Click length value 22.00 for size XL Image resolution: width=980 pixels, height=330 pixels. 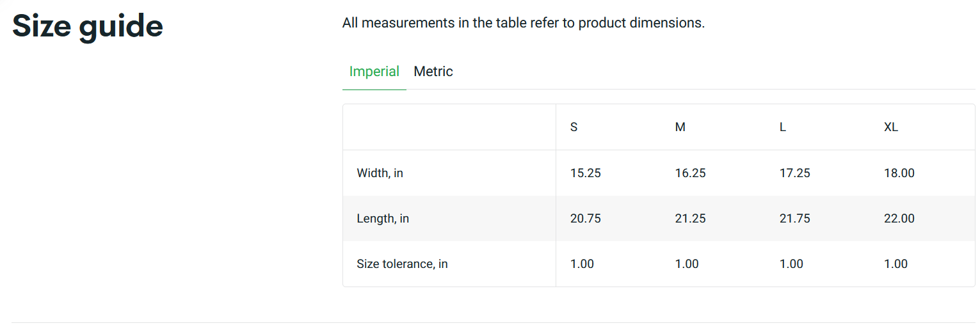point(899,219)
